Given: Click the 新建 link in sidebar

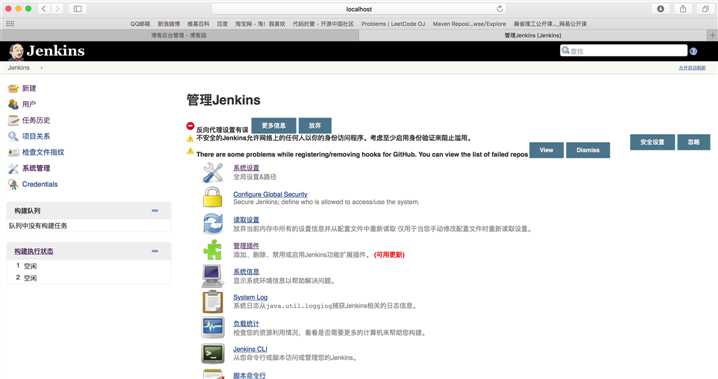Looking at the screenshot, I should (x=29, y=88).
